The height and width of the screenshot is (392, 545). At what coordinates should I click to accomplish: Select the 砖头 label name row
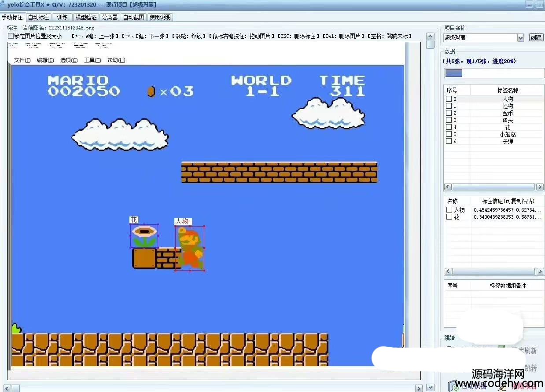508,120
